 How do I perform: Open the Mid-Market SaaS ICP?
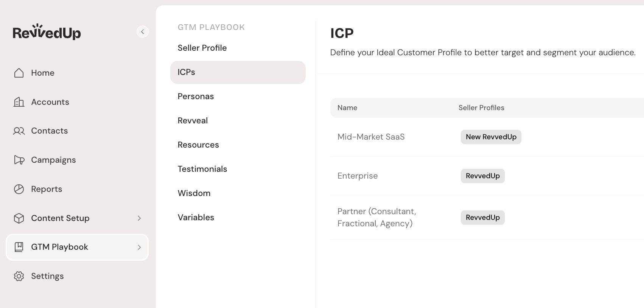click(371, 137)
